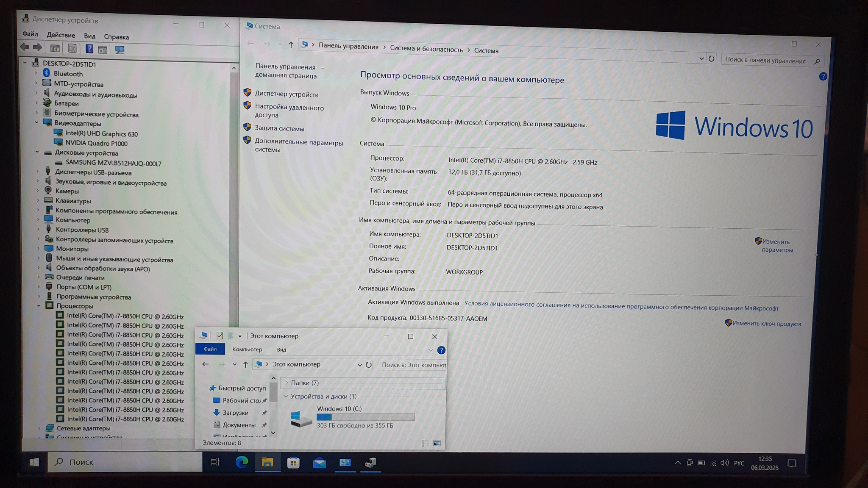Click the Windows 10 (C:) disk usage bar
This screenshot has width=868, height=488.
365,417
